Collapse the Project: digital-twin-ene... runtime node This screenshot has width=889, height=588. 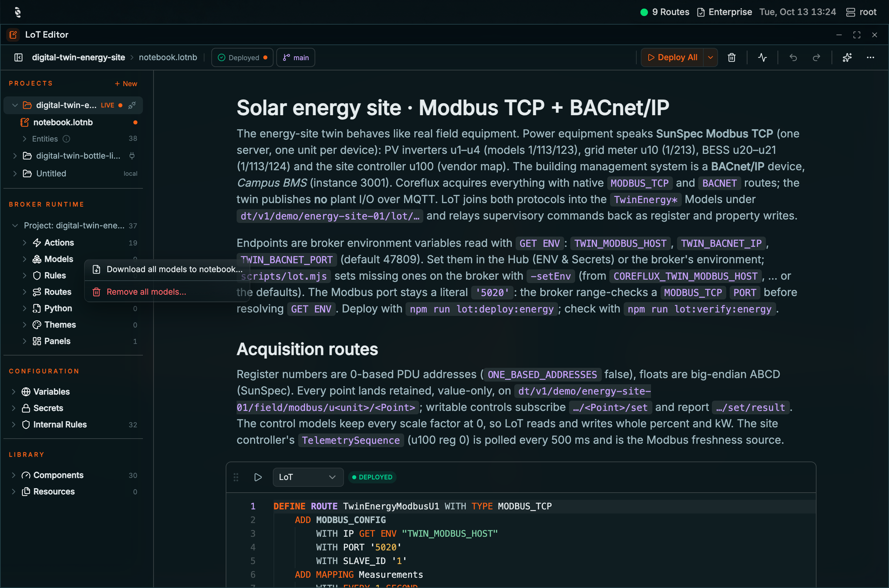coord(15,225)
